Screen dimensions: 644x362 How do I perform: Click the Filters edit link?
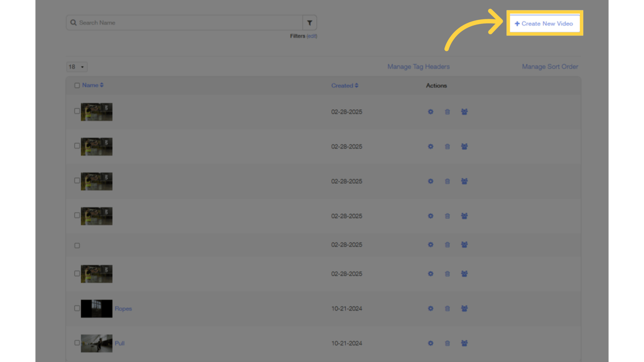click(312, 36)
